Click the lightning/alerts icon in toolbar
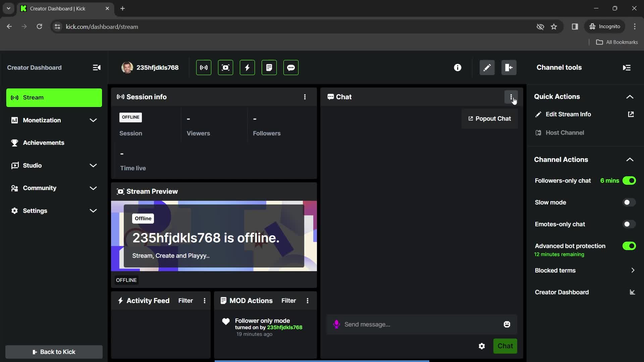This screenshot has height=362, width=644. 247,67
